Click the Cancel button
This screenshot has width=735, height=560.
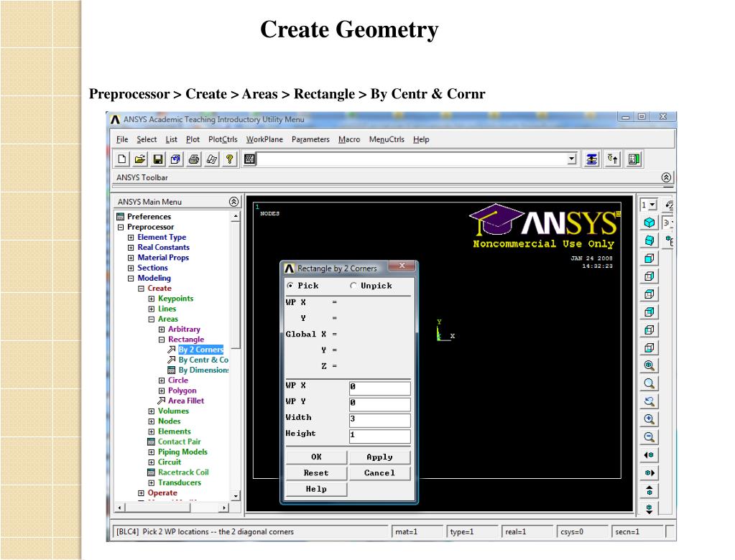coord(379,473)
